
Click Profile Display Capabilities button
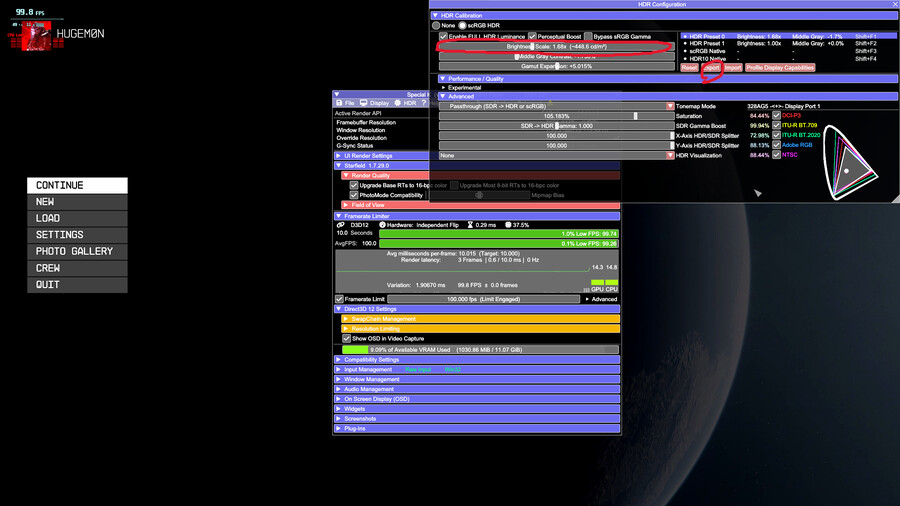[x=780, y=68]
